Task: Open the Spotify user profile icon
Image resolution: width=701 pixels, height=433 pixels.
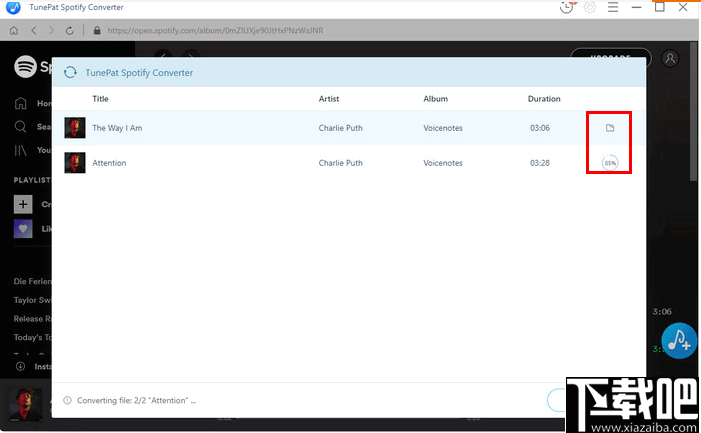Action: 670,59
